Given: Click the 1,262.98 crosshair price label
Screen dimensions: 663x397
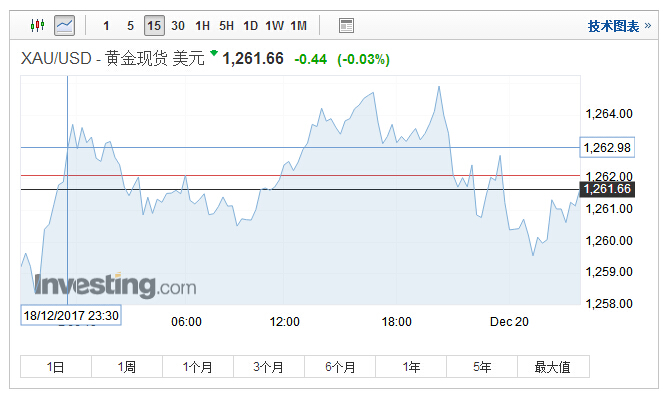Looking at the screenshot, I should point(607,148).
